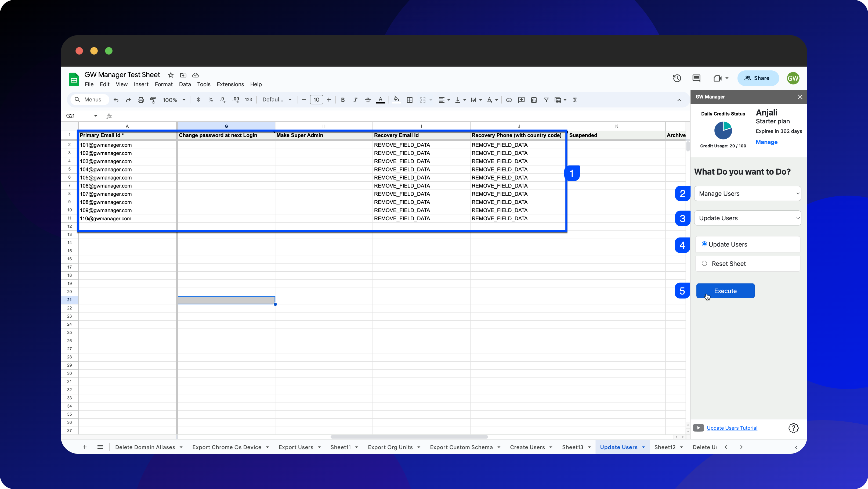The height and width of the screenshot is (489, 868).
Task: Click the redo arrow icon
Action: click(128, 100)
